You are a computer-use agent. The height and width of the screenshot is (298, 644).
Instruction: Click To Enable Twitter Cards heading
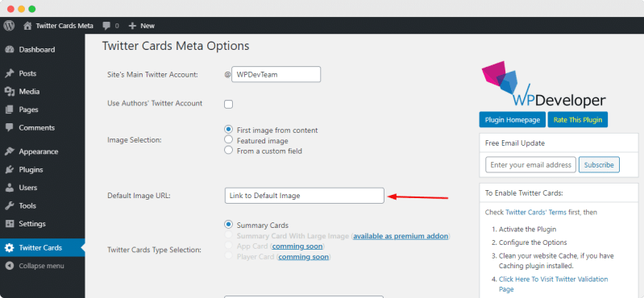click(x=524, y=193)
